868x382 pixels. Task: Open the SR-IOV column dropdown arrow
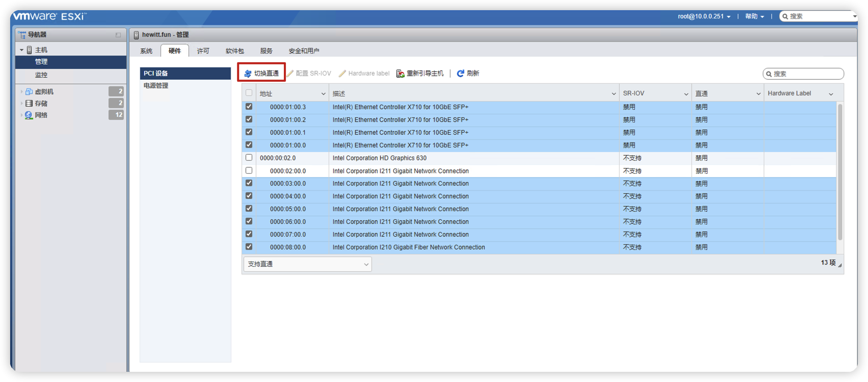[686, 94]
